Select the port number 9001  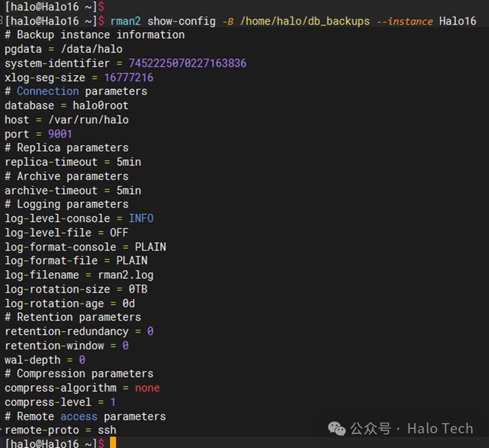point(60,134)
